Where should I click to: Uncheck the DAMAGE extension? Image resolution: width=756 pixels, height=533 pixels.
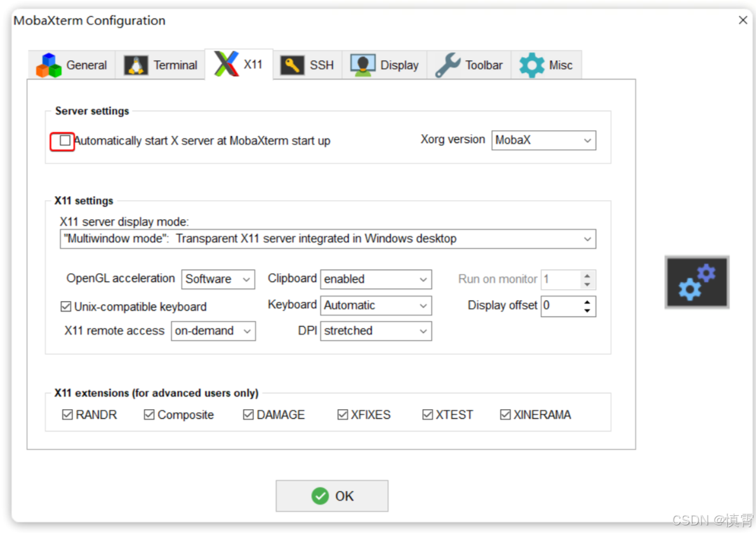(x=248, y=414)
